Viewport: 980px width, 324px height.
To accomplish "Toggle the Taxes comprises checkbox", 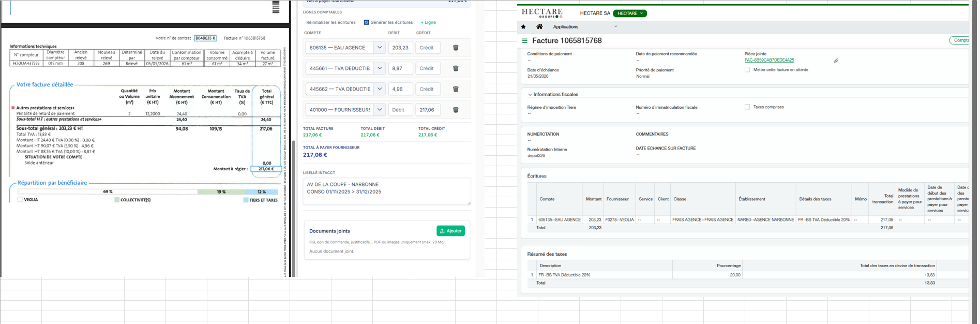I will 747,107.
